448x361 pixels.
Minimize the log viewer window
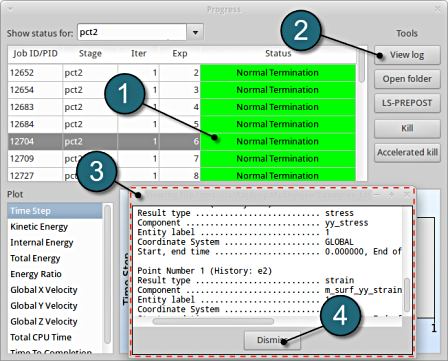(x=376, y=195)
